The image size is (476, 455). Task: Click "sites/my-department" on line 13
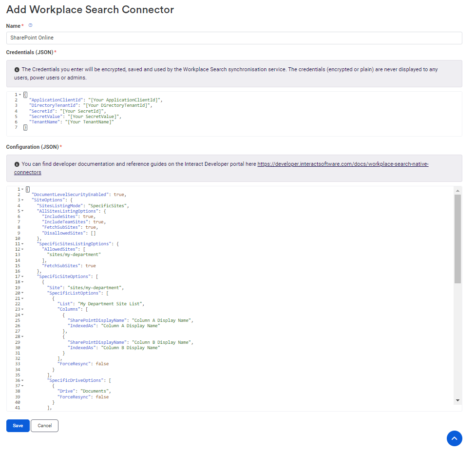[x=74, y=255]
